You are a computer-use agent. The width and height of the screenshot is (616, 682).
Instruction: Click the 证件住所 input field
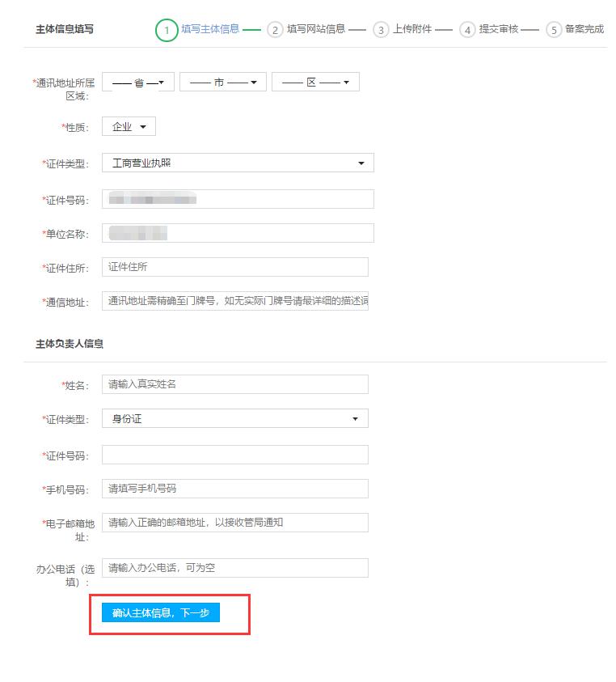(235, 267)
